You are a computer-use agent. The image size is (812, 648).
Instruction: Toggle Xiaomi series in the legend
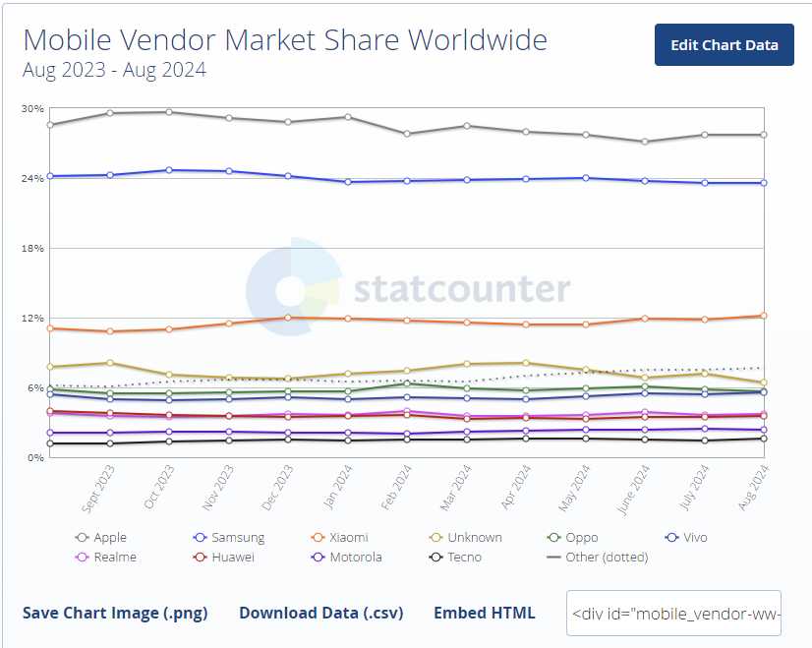[x=340, y=538]
